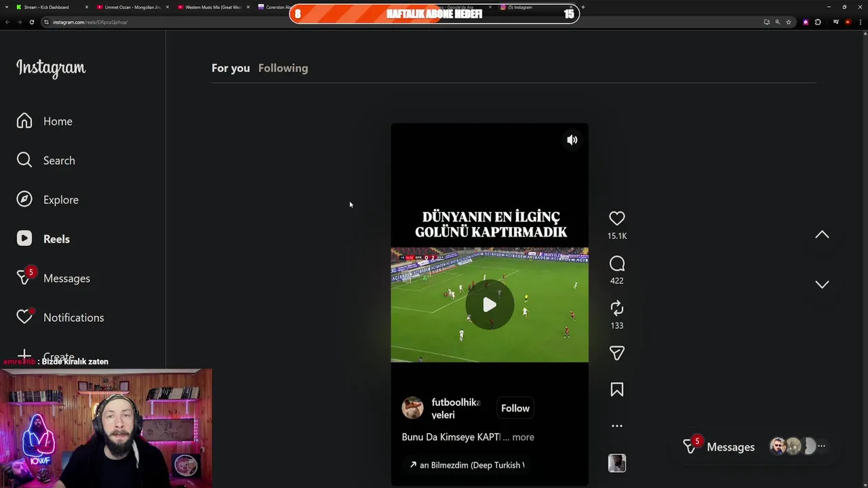Open the Home page in sidebar
Image resolution: width=868 pixels, height=488 pixels.
tap(45, 121)
